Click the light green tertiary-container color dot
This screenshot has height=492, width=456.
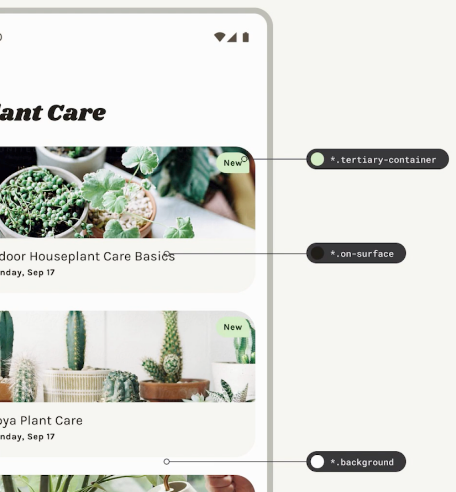point(317,159)
